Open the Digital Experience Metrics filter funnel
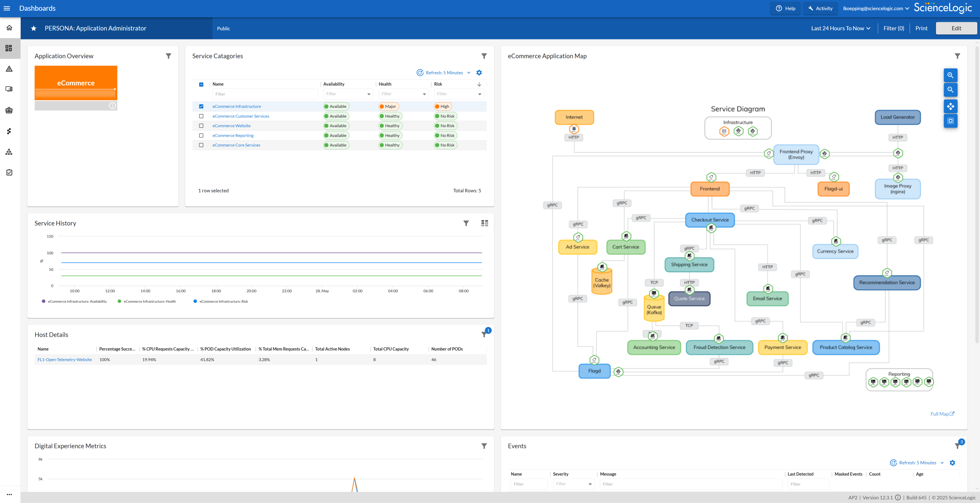 point(484,446)
